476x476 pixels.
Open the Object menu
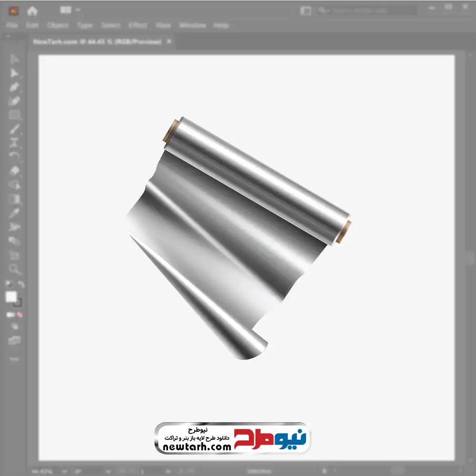coord(58,25)
